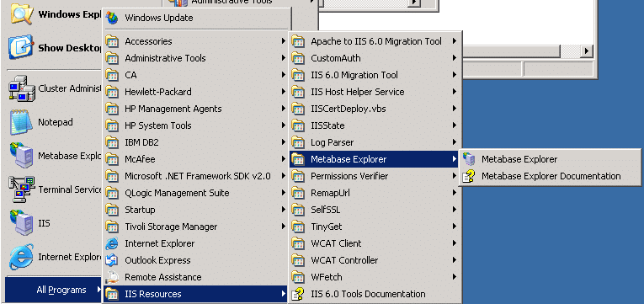Screen dimensions: 644x304
Task: Expand the Permissions Verifier submenu arrow
Action: (x=455, y=176)
